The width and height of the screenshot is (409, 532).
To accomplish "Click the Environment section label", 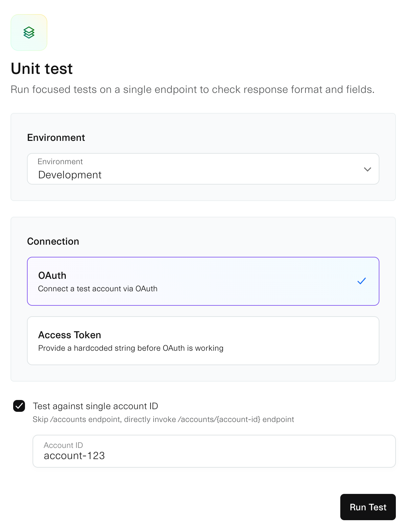I will coord(56,138).
